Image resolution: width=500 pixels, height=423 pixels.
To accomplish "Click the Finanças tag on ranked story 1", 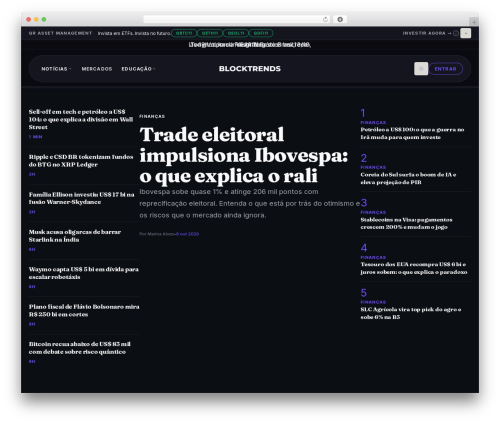I will 373,123.
